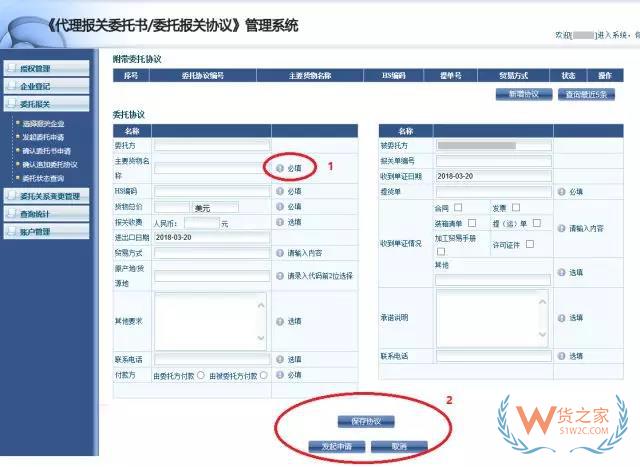Focus the 贸易方式 input in the form

(212, 253)
